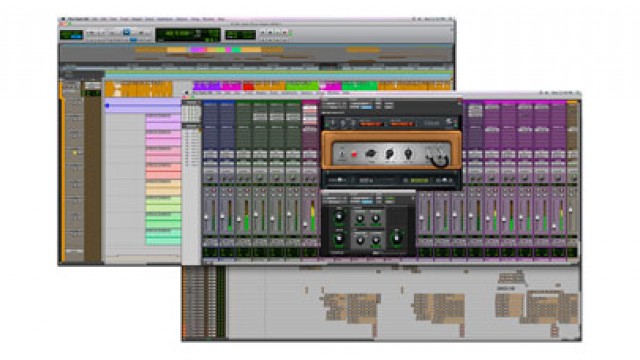Click the middle black knob on amp faceplate
640x360 pixels.
(x=390, y=154)
